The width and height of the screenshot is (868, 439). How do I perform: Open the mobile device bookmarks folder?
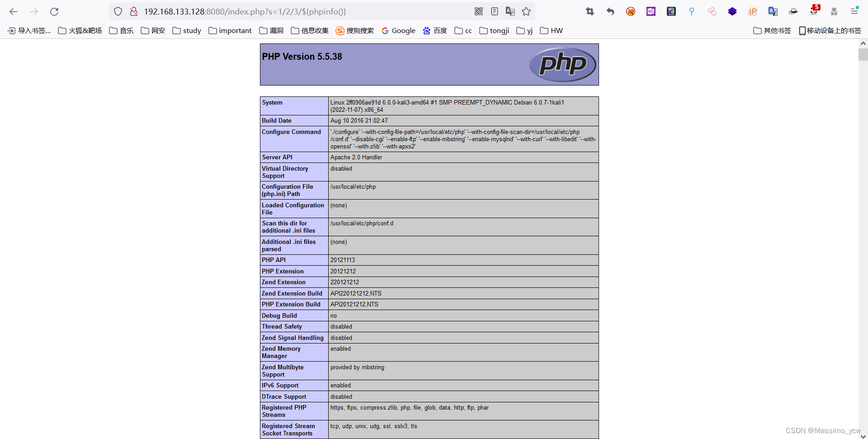[x=830, y=31]
